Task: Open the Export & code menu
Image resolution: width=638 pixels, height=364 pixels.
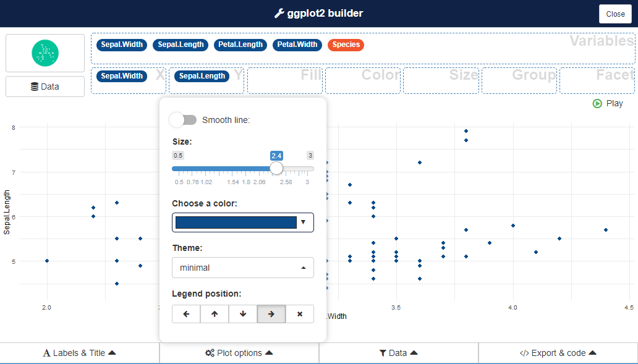Action: pyautogui.click(x=558, y=353)
